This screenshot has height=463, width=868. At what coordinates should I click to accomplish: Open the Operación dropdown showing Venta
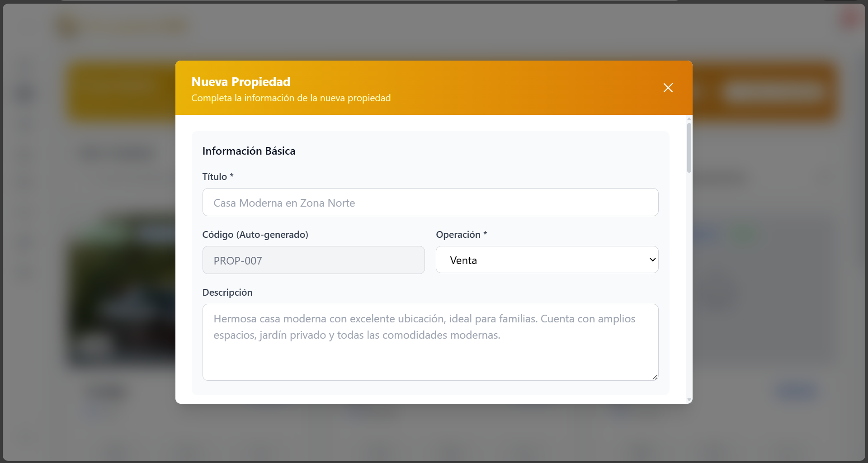pyautogui.click(x=547, y=260)
